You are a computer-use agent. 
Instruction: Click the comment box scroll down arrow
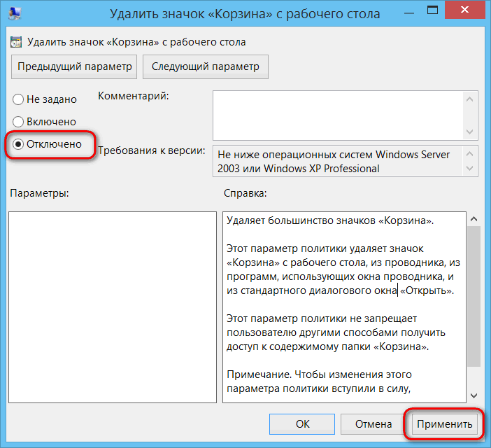(x=469, y=132)
